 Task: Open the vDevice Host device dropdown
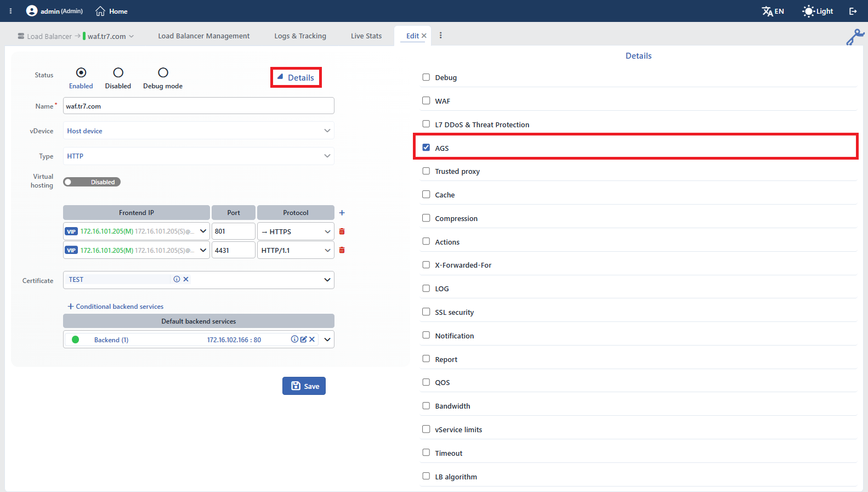click(198, 131)
